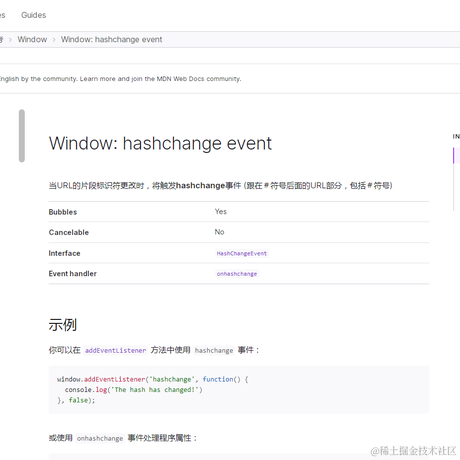Select the Cancelable row label
Viewport: 460px width, 460px height.
pyautogui.click(x=69, y=232)
